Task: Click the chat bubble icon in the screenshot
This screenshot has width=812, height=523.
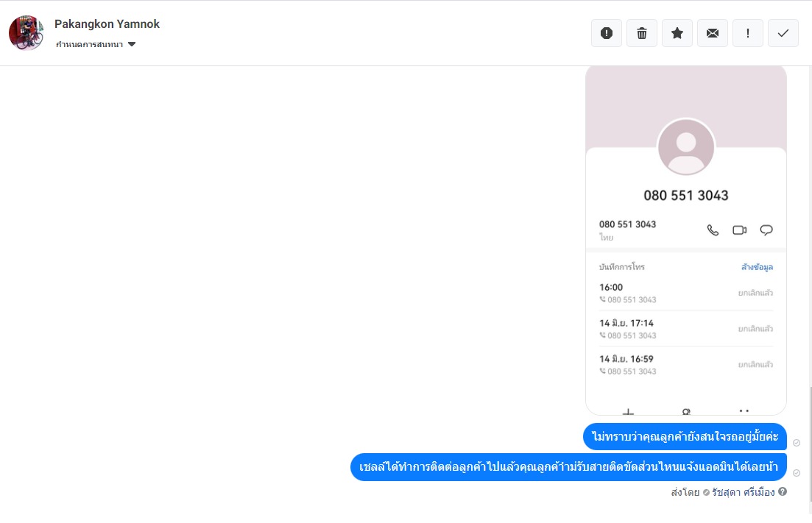Action: [766, 230]
